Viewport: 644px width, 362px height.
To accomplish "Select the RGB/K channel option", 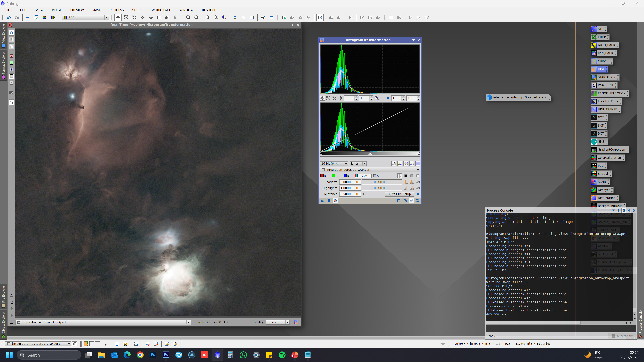I will tap(362, 176).
